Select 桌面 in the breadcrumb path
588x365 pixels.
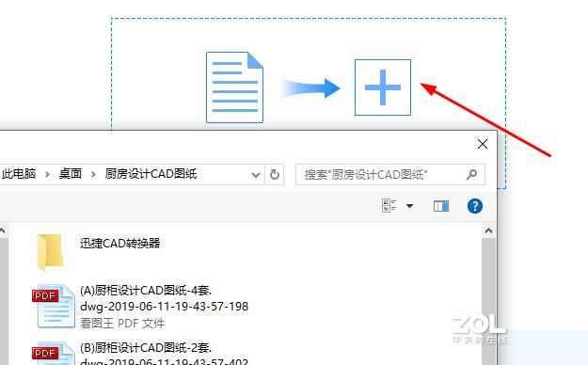pos(71,174)
